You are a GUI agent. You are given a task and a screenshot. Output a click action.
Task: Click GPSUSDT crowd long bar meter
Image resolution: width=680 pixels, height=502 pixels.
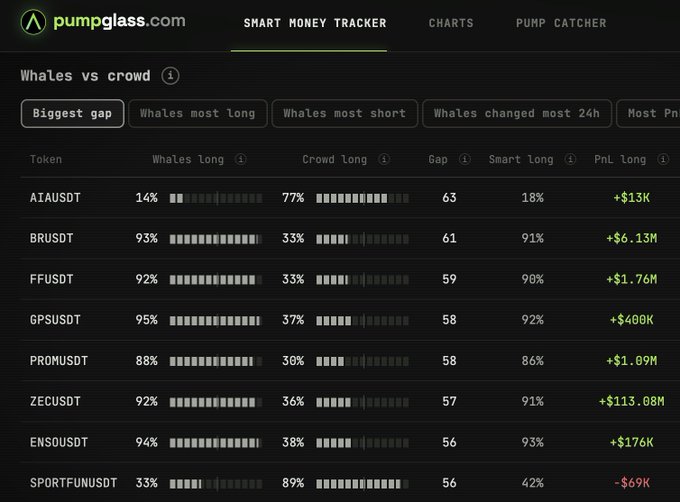click(363, 321)
